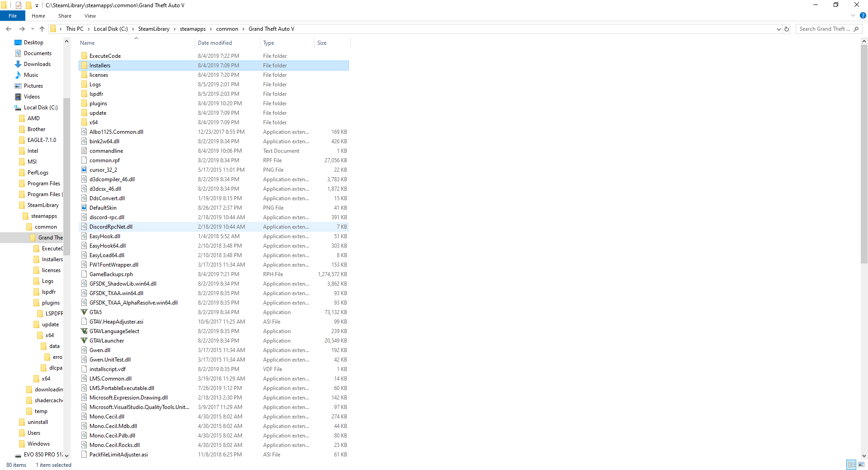Click the Desktop icon in the navigation pane
Screen dimensions: 868x470
(x=18, y=42)
